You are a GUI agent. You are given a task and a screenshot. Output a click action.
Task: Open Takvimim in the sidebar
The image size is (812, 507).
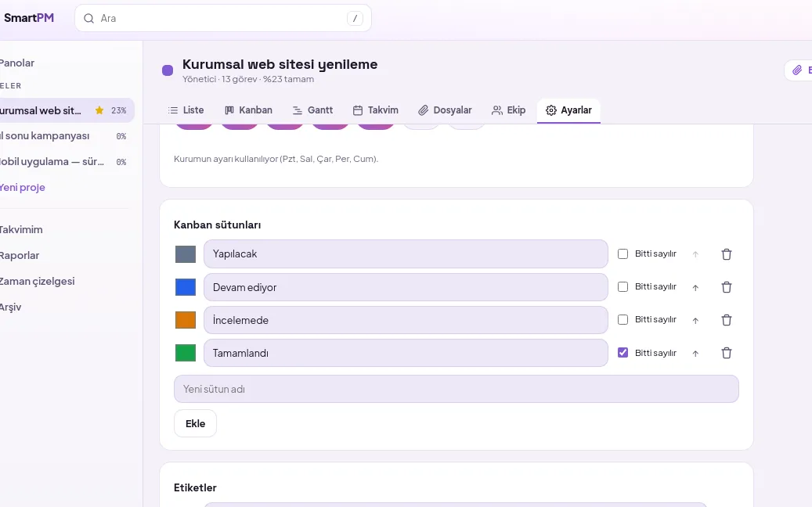point(21,230)
